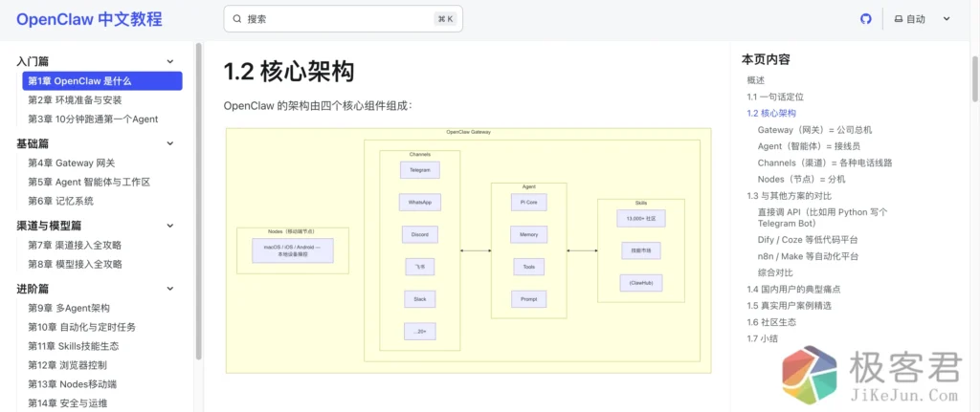The image size is (980, 412).
Task: Navigate to Channels（渠道）= 各种电话线路 anchor
Action: click(x=824, y=163)
